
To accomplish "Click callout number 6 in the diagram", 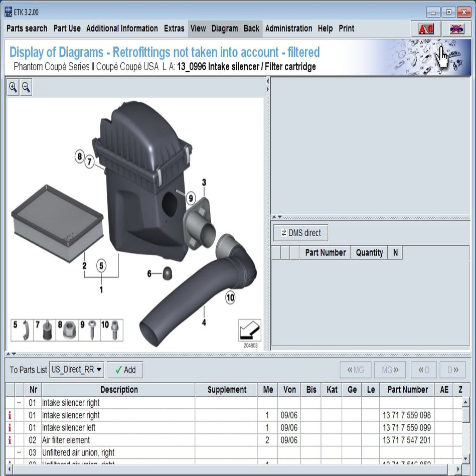I will (149, 273).
